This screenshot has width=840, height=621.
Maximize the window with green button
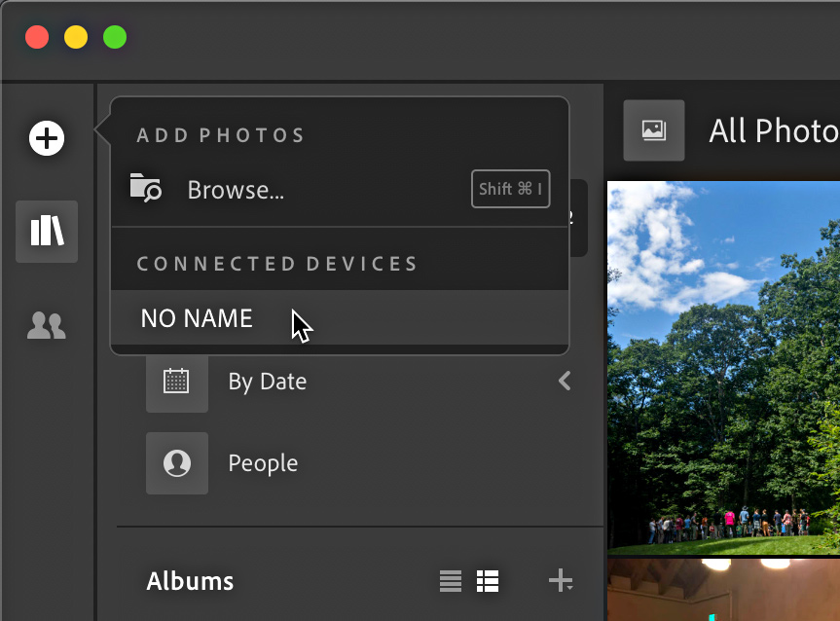point(115,38)
